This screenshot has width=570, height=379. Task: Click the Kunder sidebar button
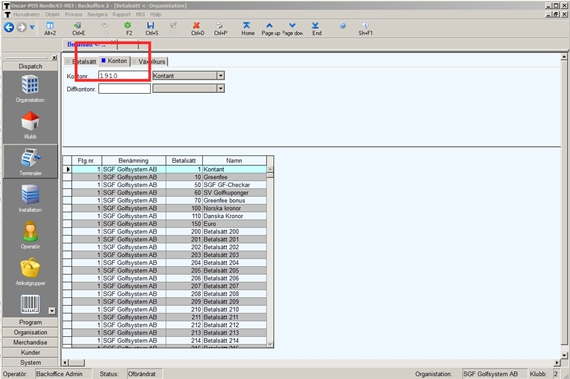(30, 352)
